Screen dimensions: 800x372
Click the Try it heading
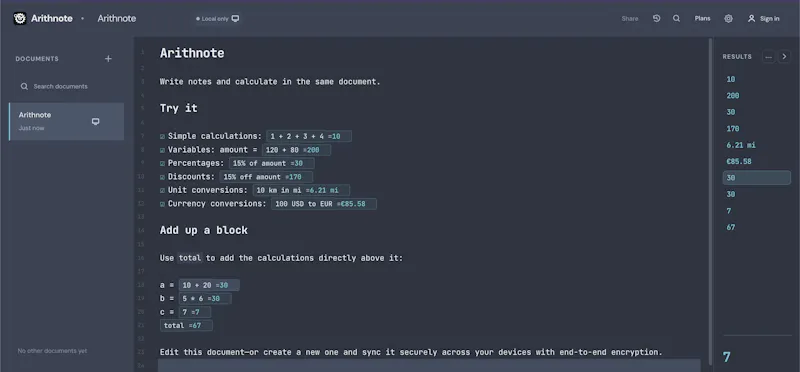click(179, 108)
